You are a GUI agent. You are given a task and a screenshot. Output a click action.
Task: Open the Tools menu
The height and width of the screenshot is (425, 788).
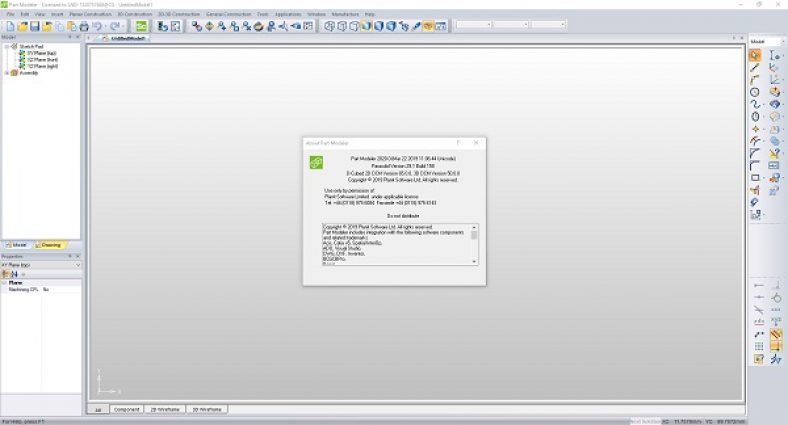[x=263, y=14]
